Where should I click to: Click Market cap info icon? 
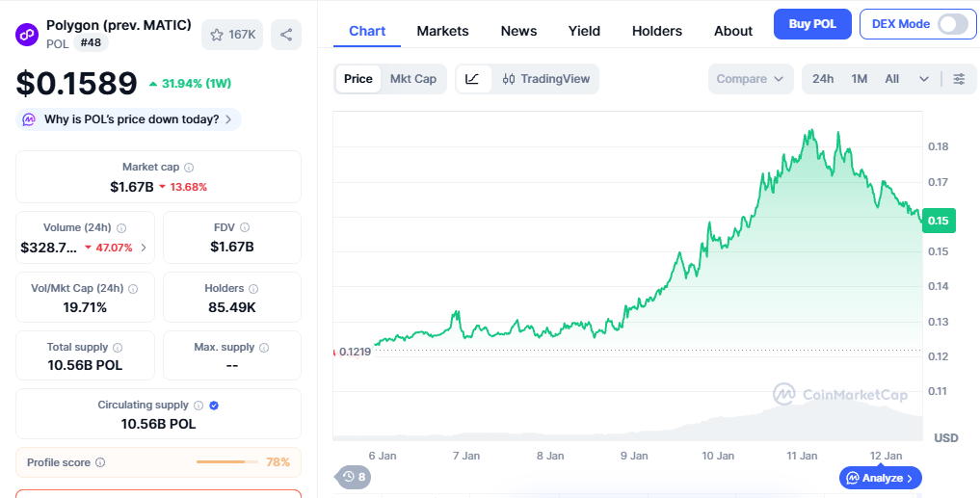pyautogui.click(x=189, y=168)
